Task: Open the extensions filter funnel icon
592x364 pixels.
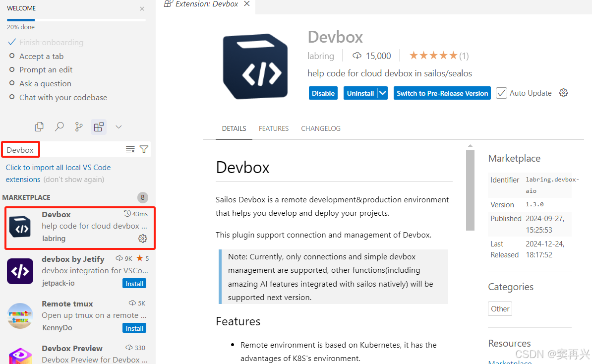Action: point(144,150)
